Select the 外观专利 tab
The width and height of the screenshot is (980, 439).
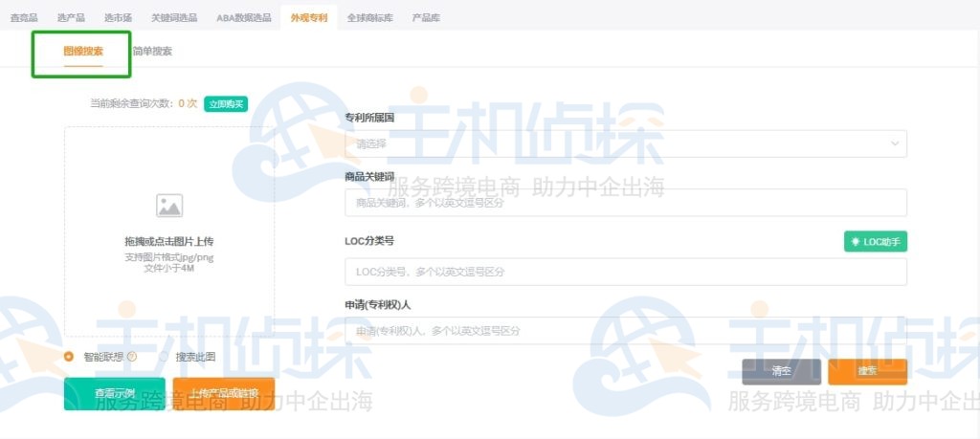tap(309, 17)
